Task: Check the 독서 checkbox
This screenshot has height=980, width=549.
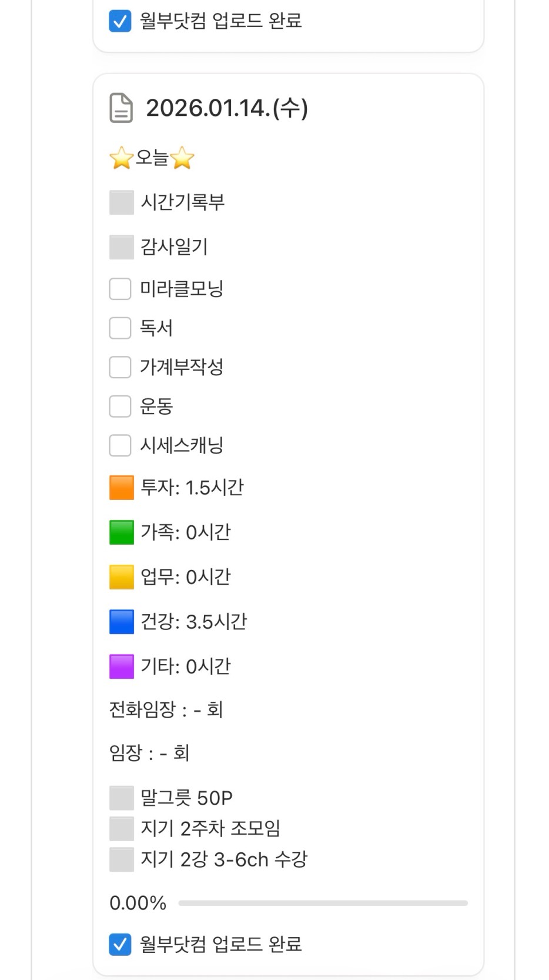Action: point(120,328)
